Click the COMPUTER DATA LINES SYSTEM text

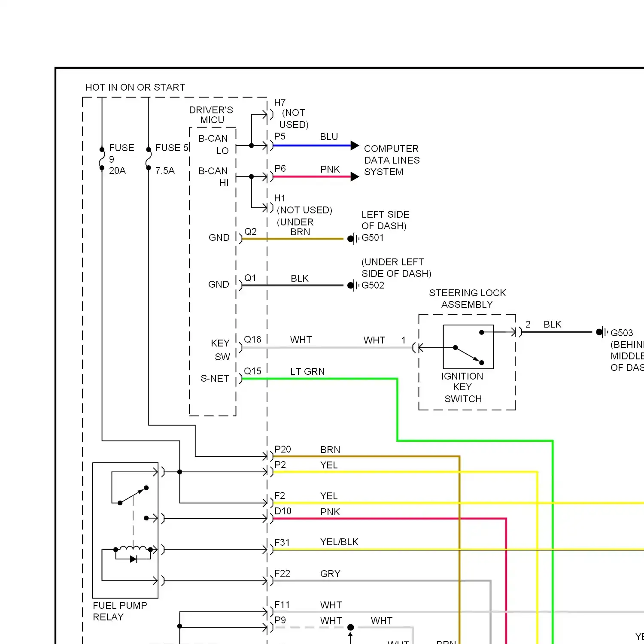pyautogui.click(x=392, y=160)
